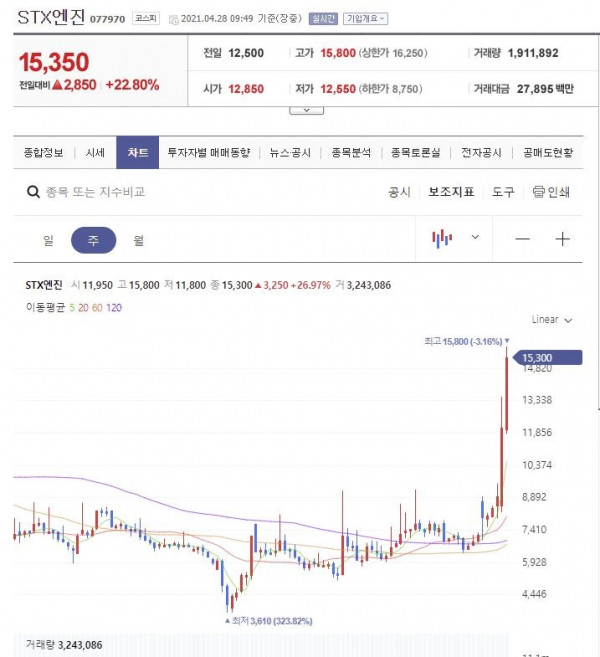The height and width of the screenshot is (657, 600).
Task: Zoom out chart with minus icon
Action: (522, 239)
